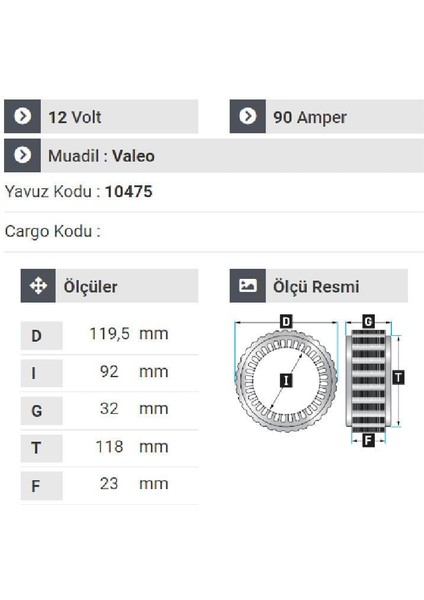Click the T label on side view

coord(398,378)
